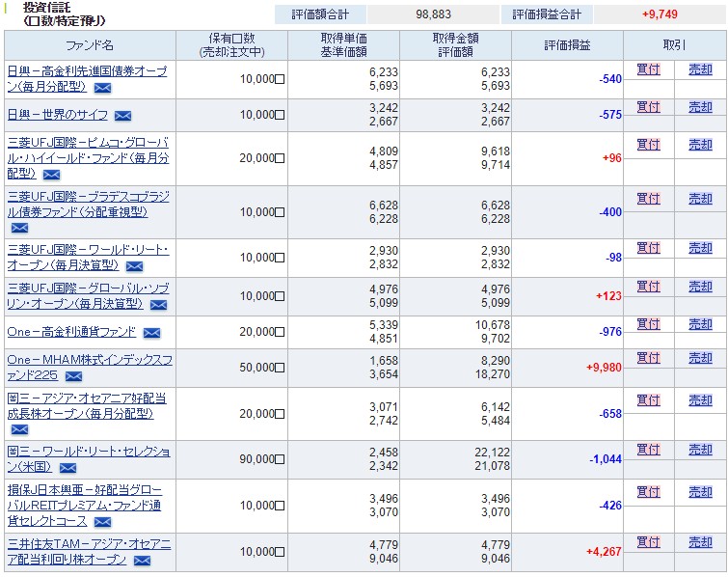
Task: Click the 投資信託 section heading
Action: point(46,8)
